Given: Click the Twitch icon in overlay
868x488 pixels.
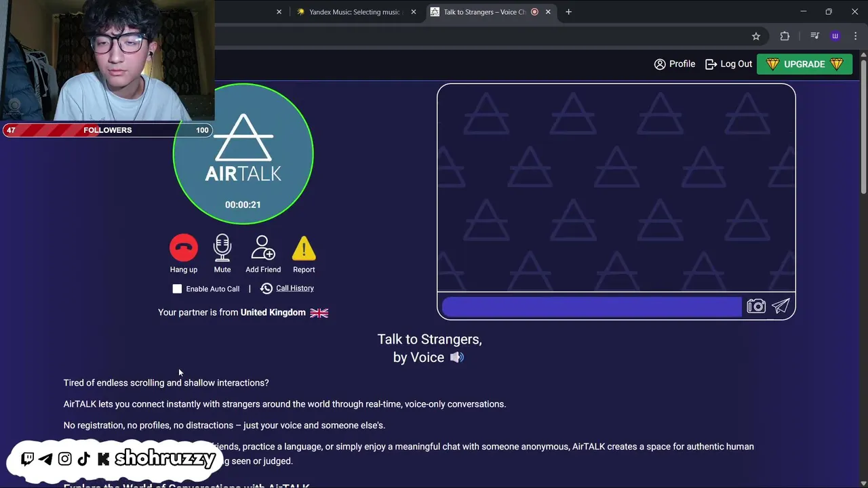Looking at the screenshot, I should (x=28, y=459).
